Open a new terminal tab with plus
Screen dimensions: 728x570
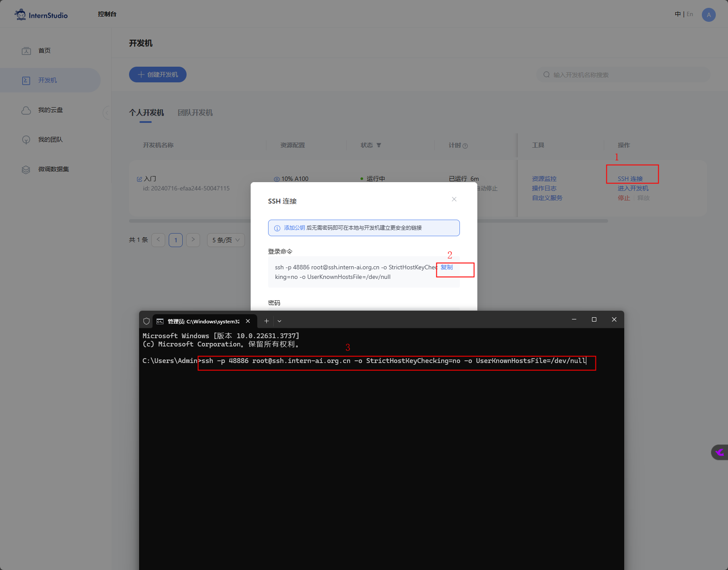(266, 321)
